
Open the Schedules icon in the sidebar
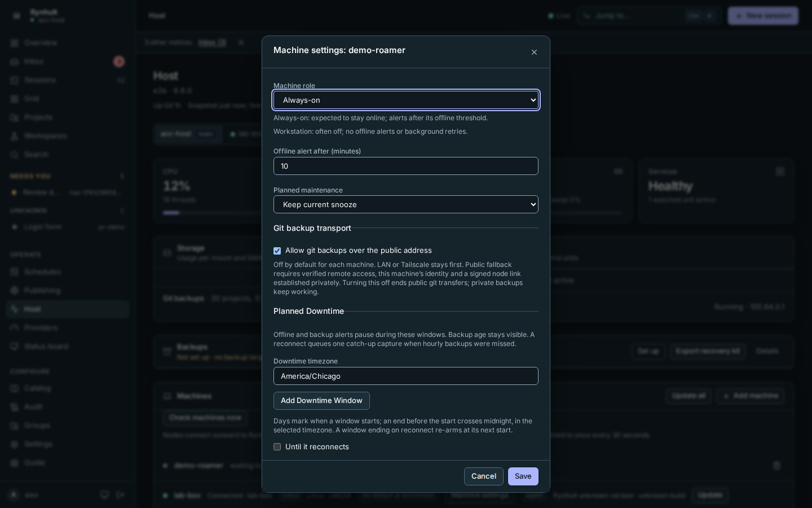(15, 272)
